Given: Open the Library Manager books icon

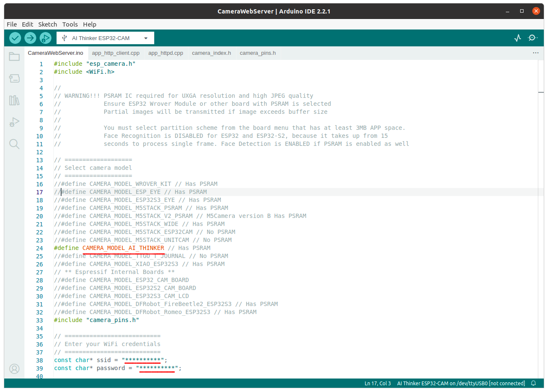Looking at the screenshot, I should [x=14, y=100].
